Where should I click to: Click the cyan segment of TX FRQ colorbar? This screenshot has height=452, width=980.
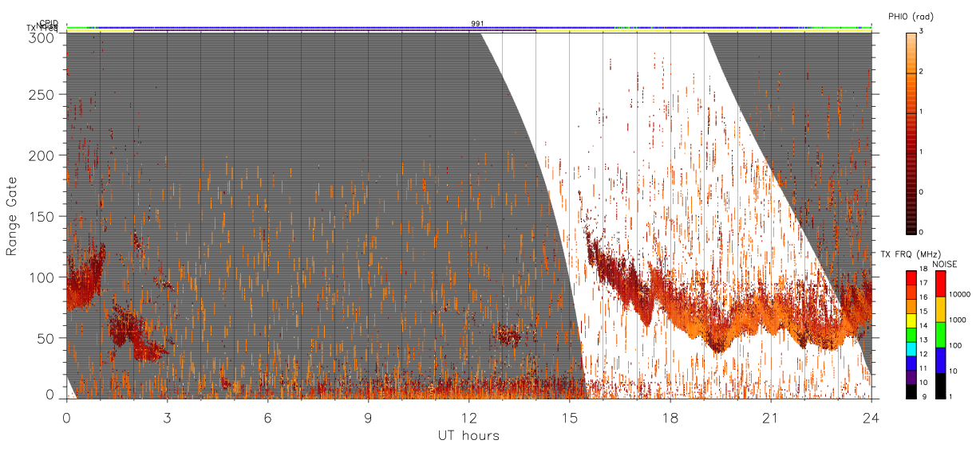point(911,349)
